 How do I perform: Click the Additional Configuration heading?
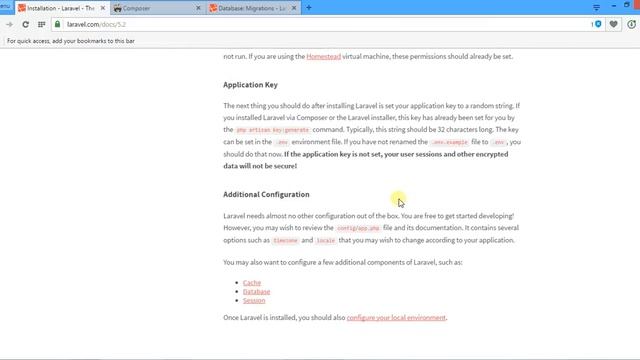coord(266,195)
